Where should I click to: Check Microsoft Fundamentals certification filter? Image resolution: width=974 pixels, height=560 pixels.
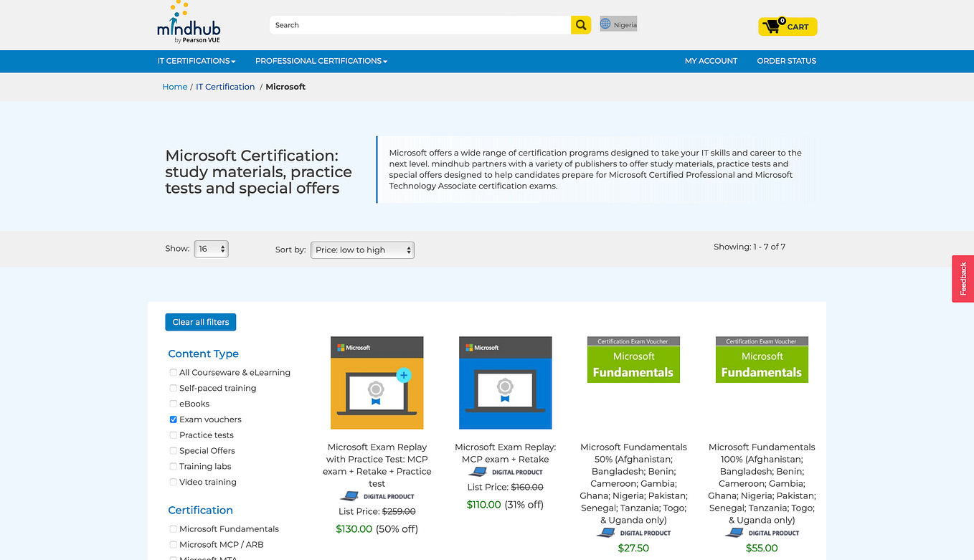click(x=173, y=529)
